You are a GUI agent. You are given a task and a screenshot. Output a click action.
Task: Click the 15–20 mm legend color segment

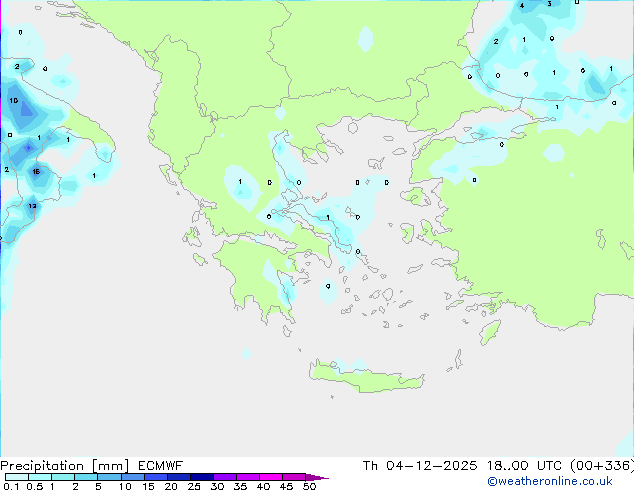coord(156,477)
